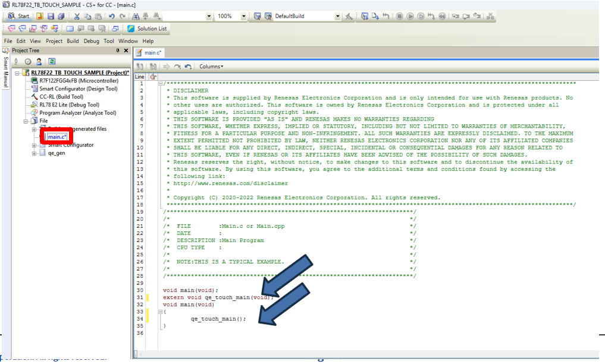
Task: Pin the Project Tree panel
Action: pyautogui.click(x=118, y=51)
